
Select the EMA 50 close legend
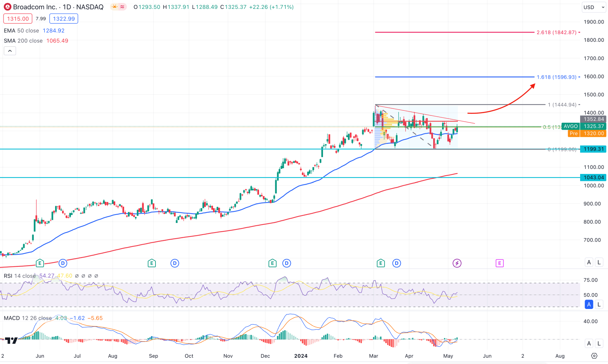point(21,31)
